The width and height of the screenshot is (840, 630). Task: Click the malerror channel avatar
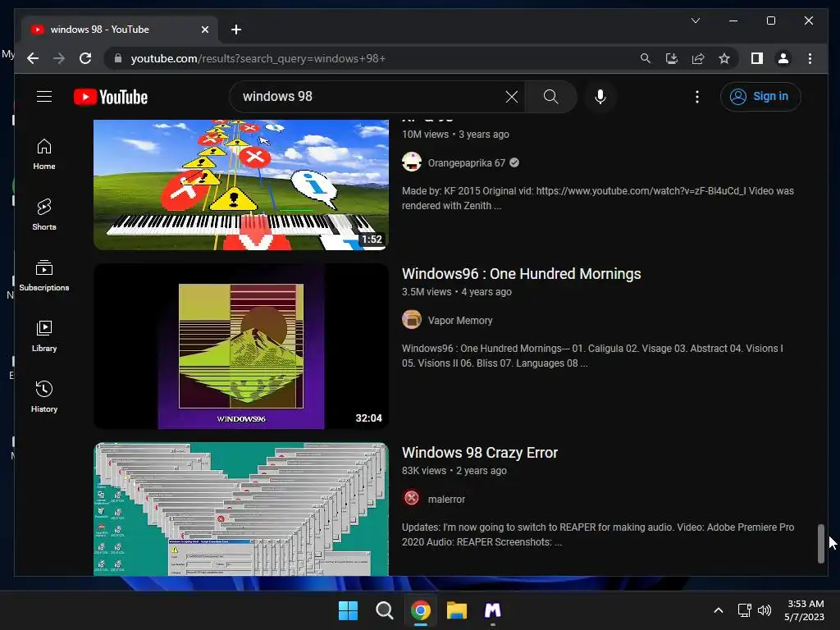click(x=412, y=498)
